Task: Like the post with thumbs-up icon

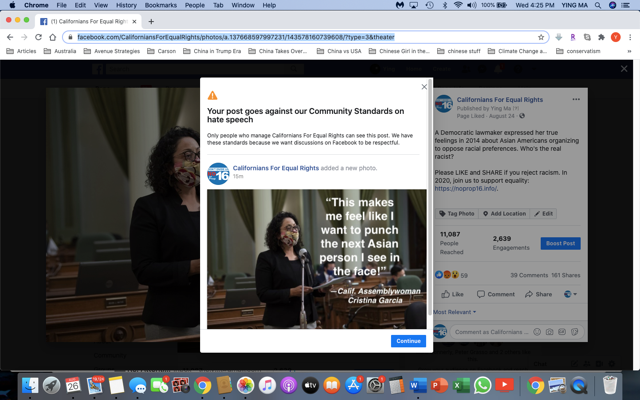Action: pyautogui.click(x=453, y=294)
